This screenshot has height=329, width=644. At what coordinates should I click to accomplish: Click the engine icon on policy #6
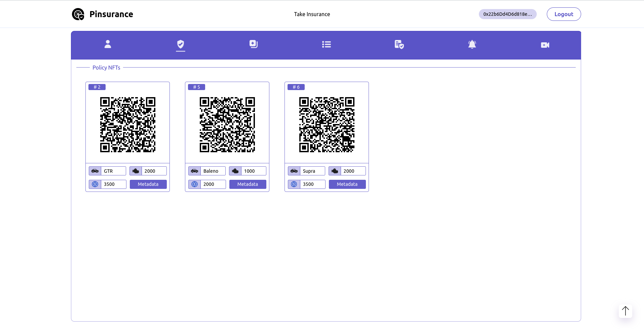click(335, 171)
